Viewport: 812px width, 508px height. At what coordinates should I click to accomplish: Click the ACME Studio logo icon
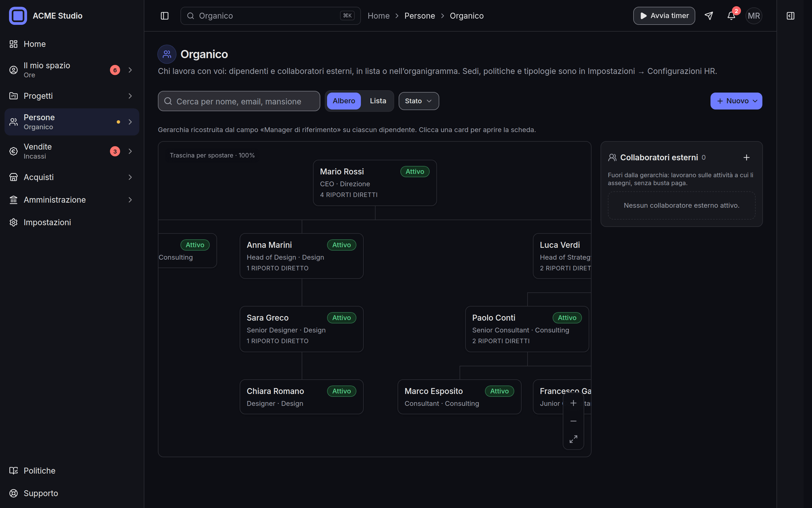click(18, 16)
